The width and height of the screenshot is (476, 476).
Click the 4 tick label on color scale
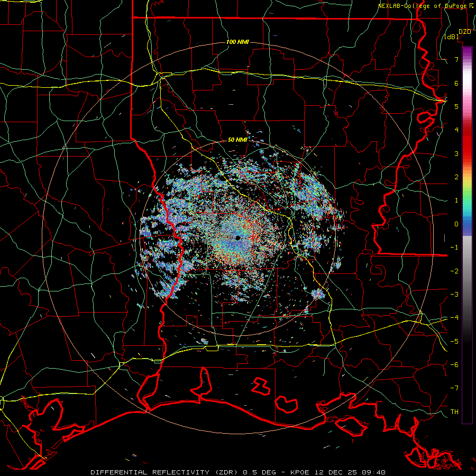pos(456,130)
